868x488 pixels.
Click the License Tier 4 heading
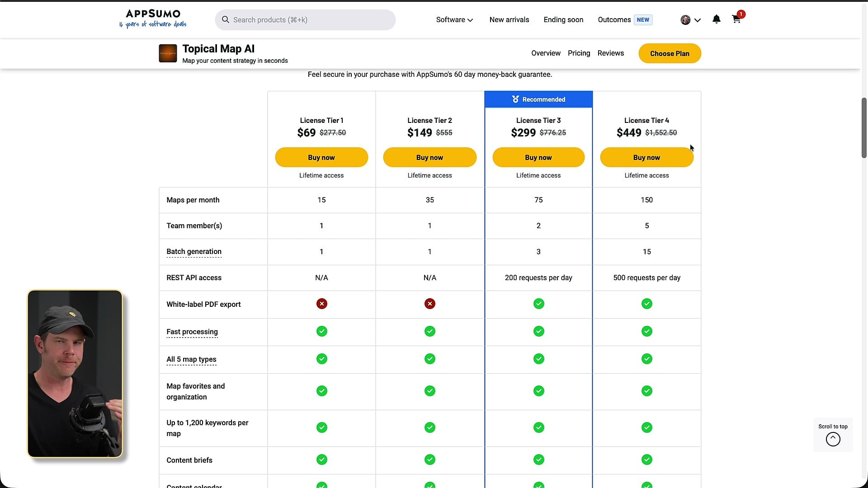click(x=646, y=120)
